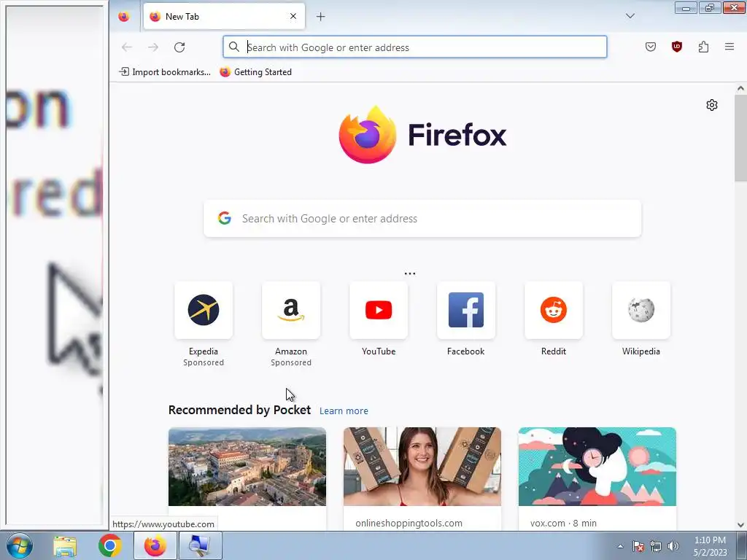
Task: Open the Firefox application menu
Action: point(729,47)
